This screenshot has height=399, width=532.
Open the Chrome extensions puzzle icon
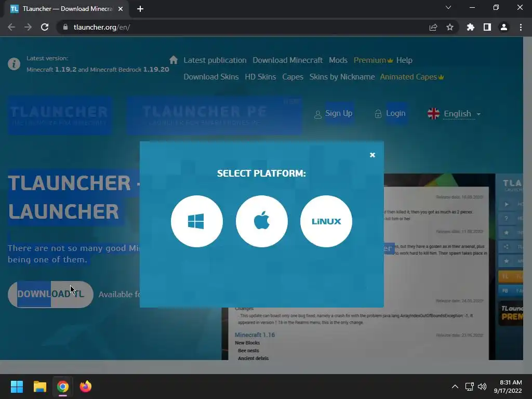tap(470, 27)
